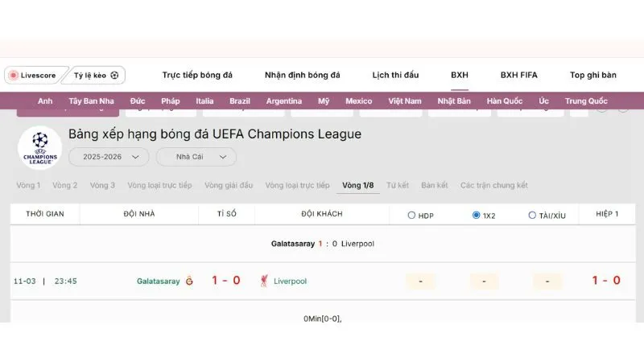Open the BXH FIFA menu item
Screen dimensions: 644x362
pyautogui.click(x=518, y=75)
